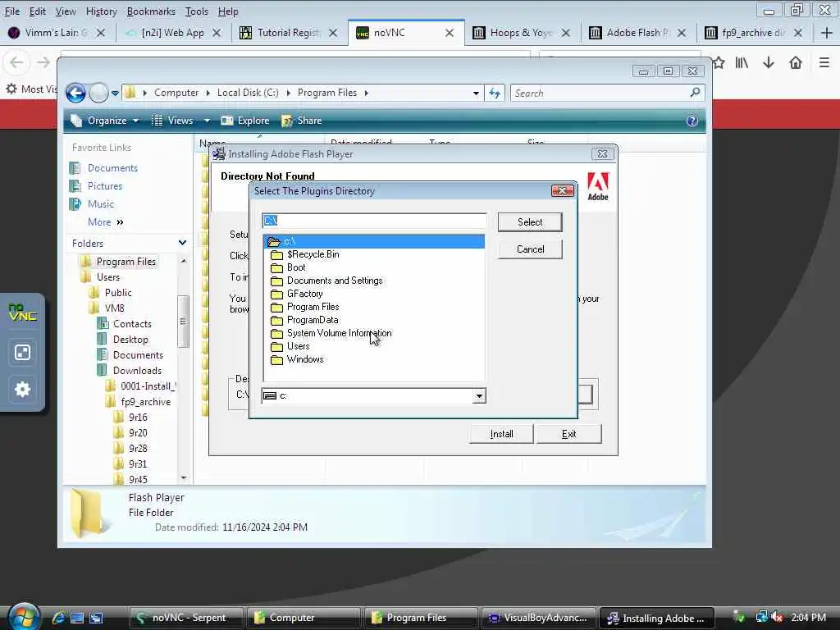Open the Views dropdown arrow
Viewport: 840px width, 630px height.
206,121
